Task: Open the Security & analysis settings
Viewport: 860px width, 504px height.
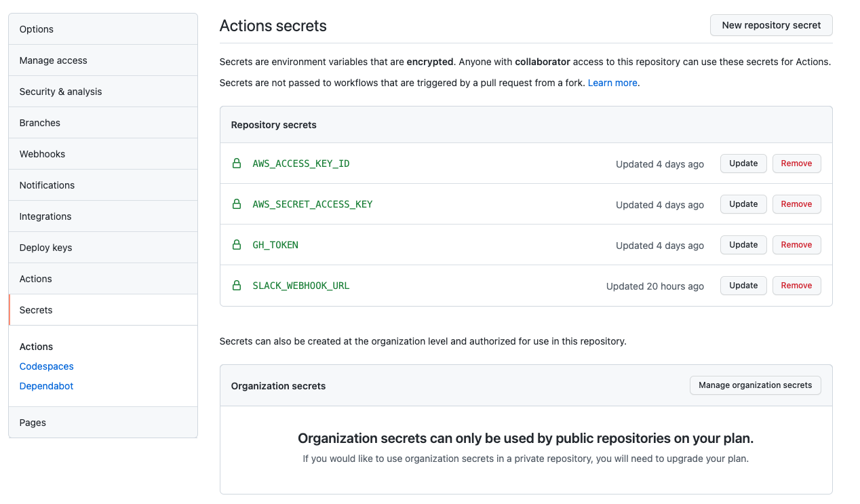Action: (60, 91)
